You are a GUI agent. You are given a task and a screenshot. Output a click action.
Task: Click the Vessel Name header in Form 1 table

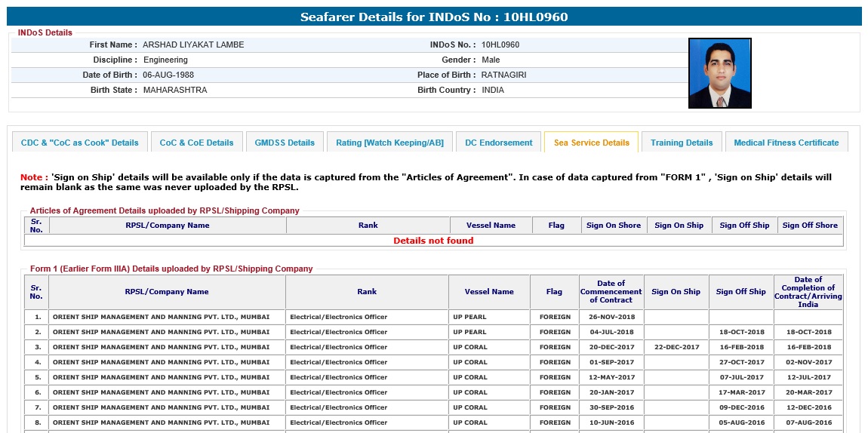click(x=489, y=292)
